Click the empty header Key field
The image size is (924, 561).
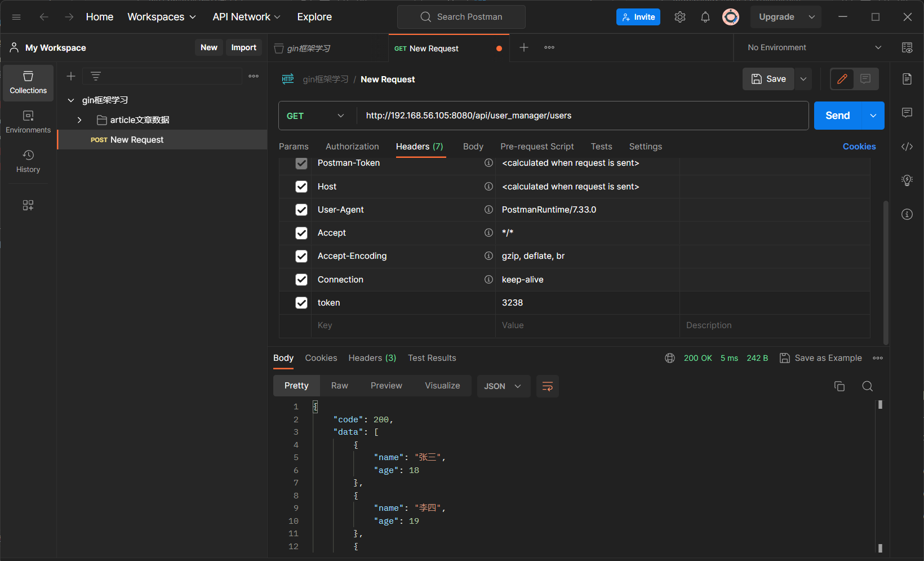(403, 325)
